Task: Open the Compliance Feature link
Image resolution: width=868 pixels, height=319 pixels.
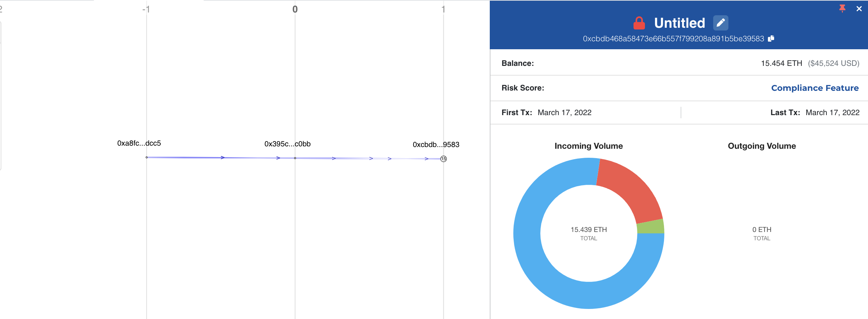Action: tap(815, 88)
